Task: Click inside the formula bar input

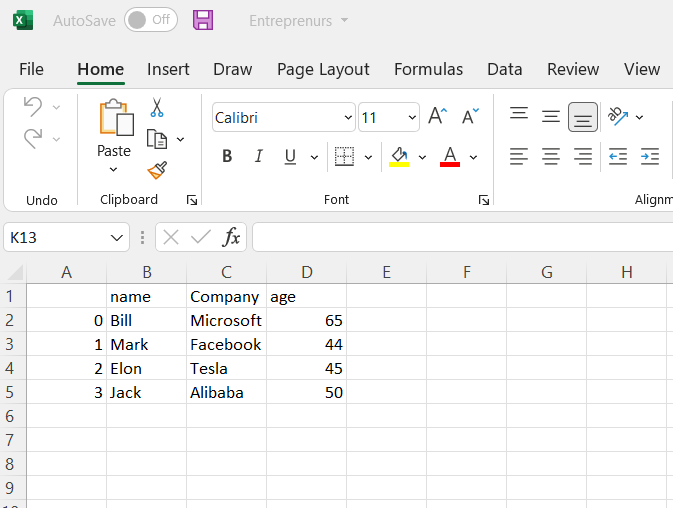Action: pyautogui.click(x=463, y=237)
